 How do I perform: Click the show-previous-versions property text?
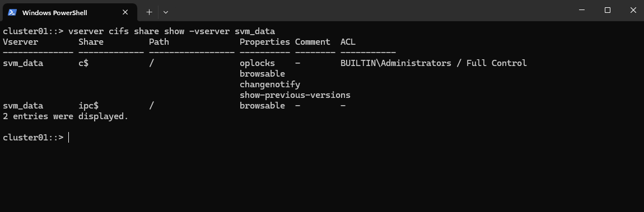click(295, 95)
